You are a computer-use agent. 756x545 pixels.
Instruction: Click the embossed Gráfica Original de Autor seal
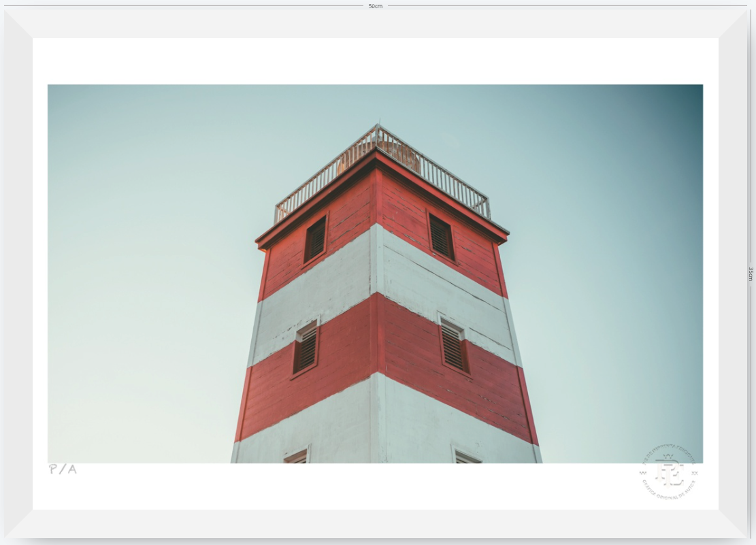(669, 472)
